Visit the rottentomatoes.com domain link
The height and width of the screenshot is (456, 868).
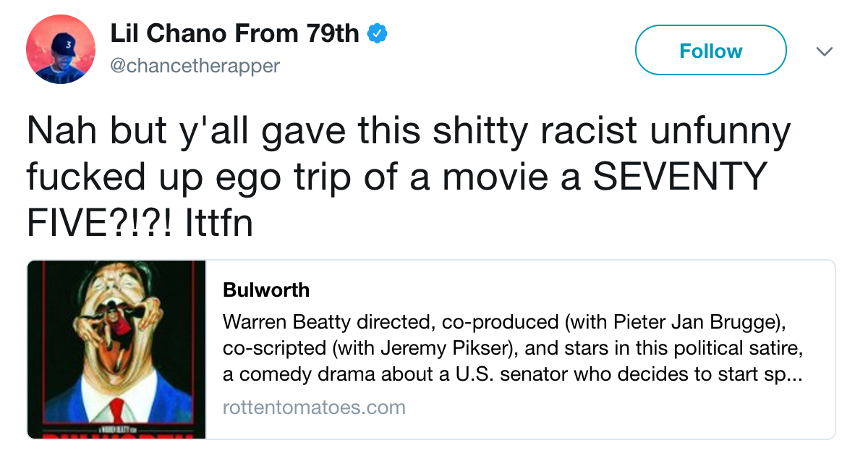314,408
